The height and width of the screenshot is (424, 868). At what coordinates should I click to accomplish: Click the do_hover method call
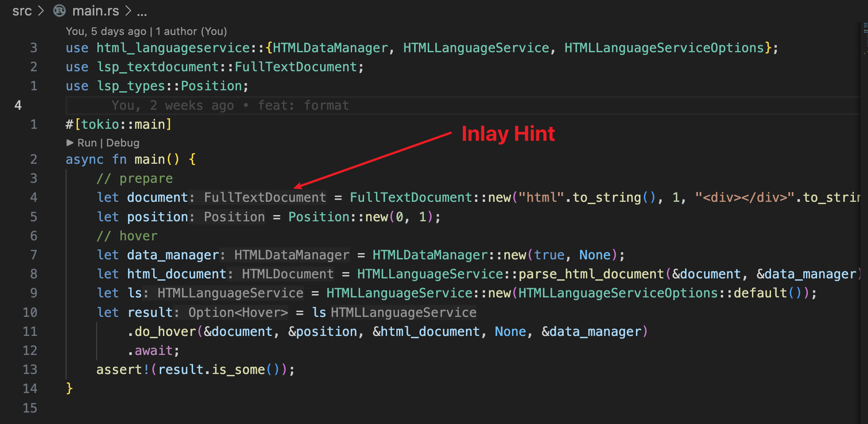pyautogui.click(x=165, y=331)
